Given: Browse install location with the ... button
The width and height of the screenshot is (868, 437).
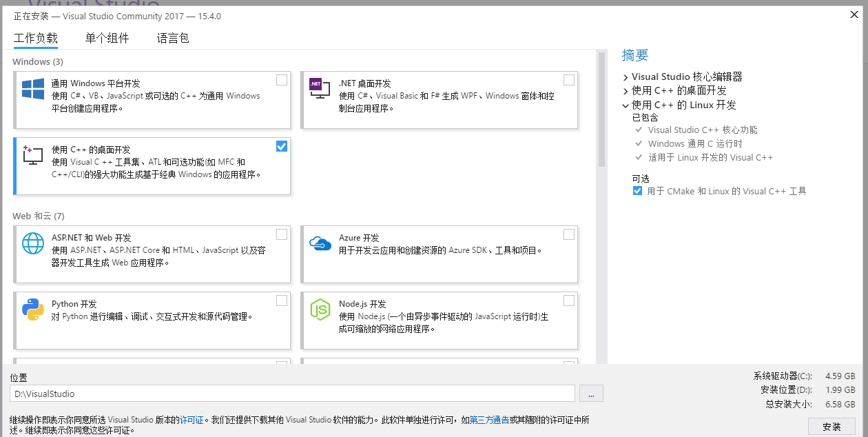Looking at the screenshot, I should point(591,394).
